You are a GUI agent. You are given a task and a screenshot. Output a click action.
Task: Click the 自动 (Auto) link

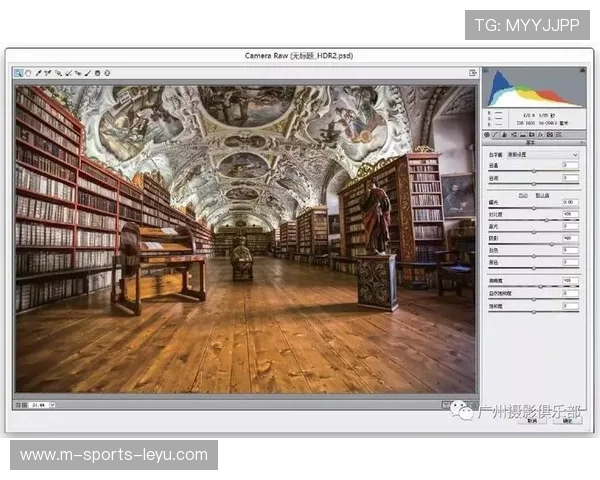[524, 194]
